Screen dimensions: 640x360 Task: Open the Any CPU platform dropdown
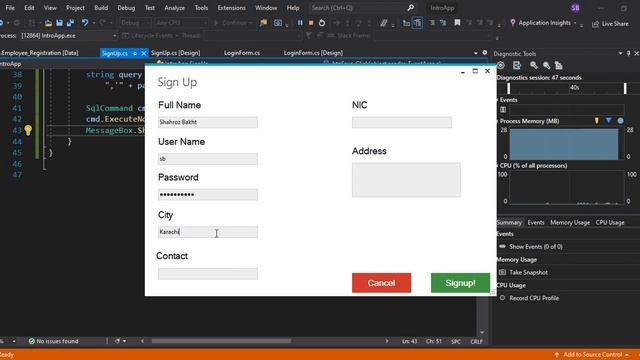tap(181, 23)
